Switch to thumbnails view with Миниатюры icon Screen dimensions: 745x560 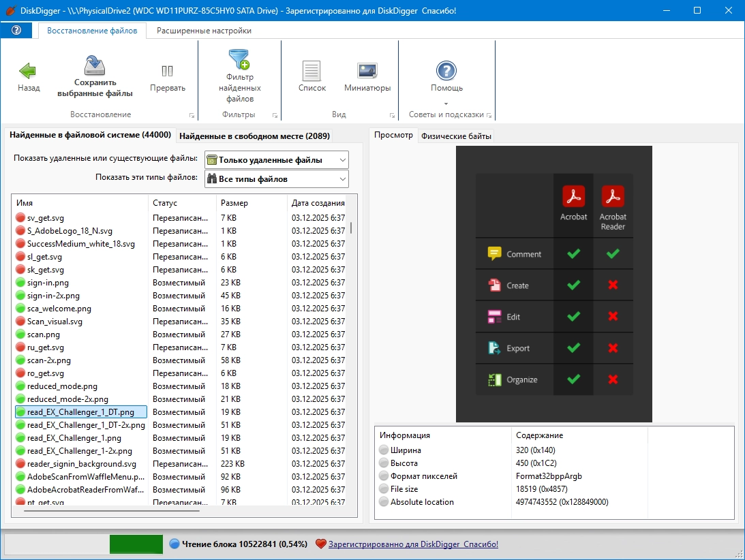coord(367,71)
